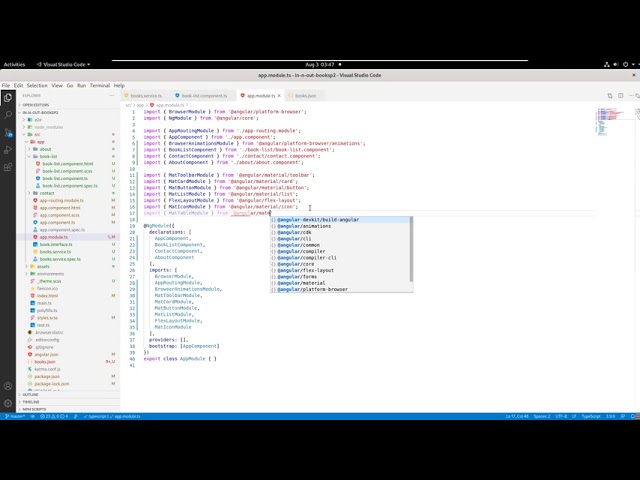Open book.interface.ts file
The width and height of the screenshot is (640, 480).
click(56, 244)
